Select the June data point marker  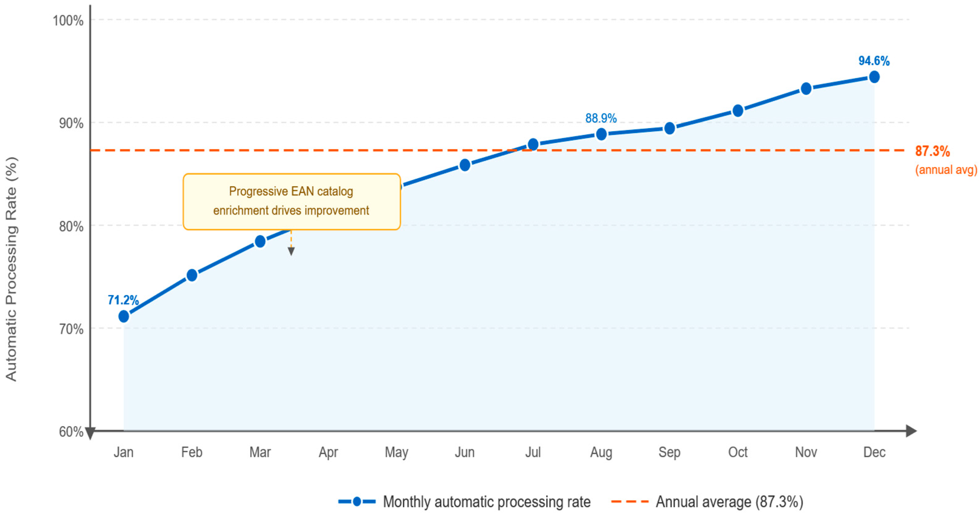pyautogui.click(x=465, y=165)
